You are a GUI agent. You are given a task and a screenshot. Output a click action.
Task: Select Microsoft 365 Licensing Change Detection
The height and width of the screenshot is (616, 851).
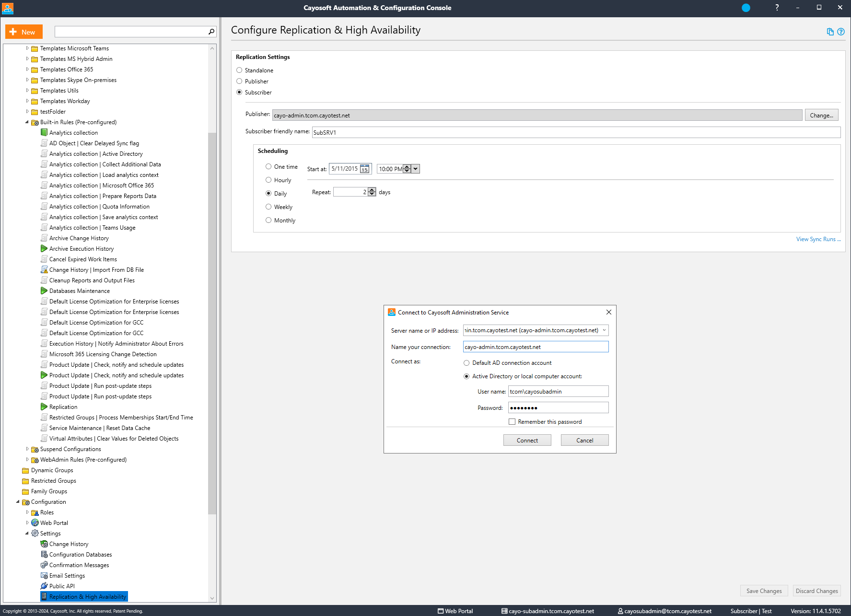[x=103, y=354]
